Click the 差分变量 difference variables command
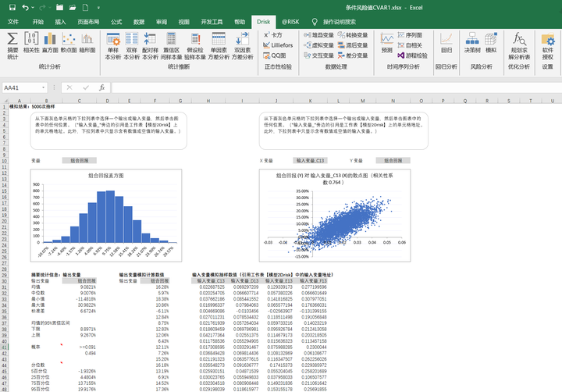This screenshot has height=392, width=562. 353,55
